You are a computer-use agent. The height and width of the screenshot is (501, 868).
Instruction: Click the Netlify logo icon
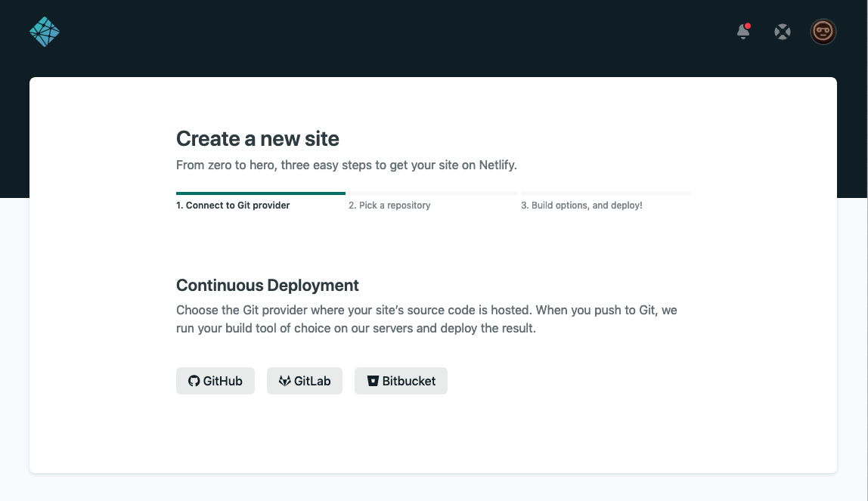click(x=45, y=32)
